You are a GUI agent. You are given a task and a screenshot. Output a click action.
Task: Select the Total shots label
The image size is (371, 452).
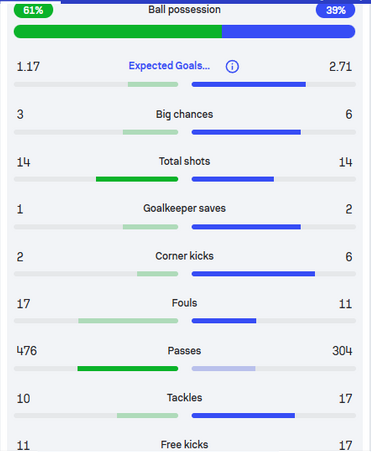point(184,161)
